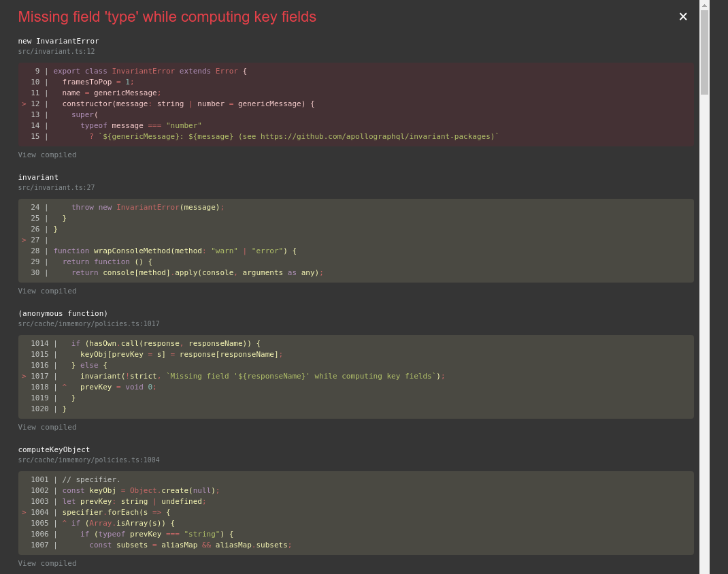The width and height of the screenshot is (728, 574).
Task: Click line 15 with the github URL
Action: point(294,137)
